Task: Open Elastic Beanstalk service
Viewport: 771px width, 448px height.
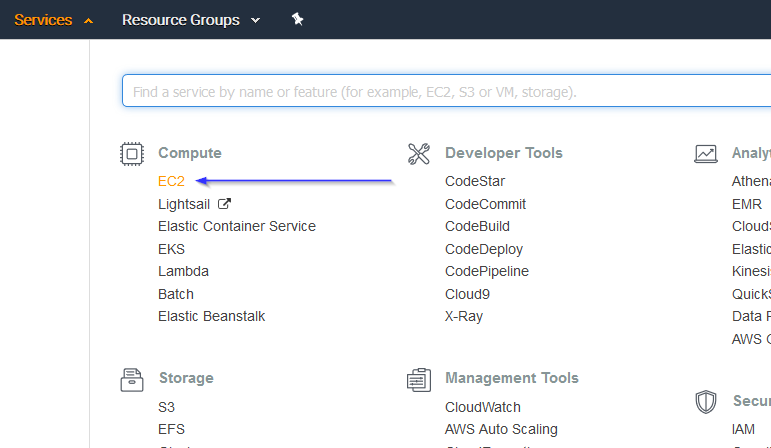Action: 211,316
